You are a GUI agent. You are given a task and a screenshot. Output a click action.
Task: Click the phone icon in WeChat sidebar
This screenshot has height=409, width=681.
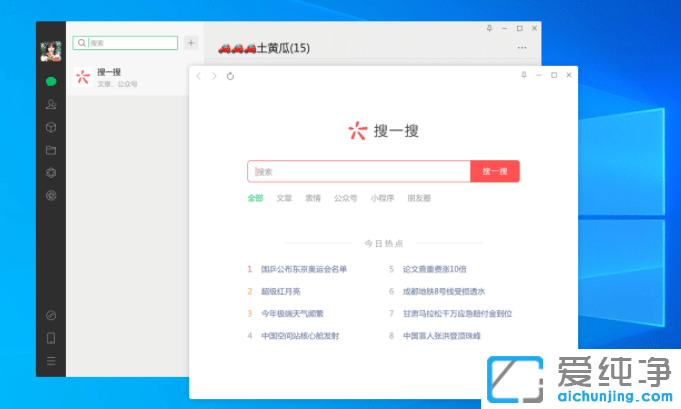[51, 338]
